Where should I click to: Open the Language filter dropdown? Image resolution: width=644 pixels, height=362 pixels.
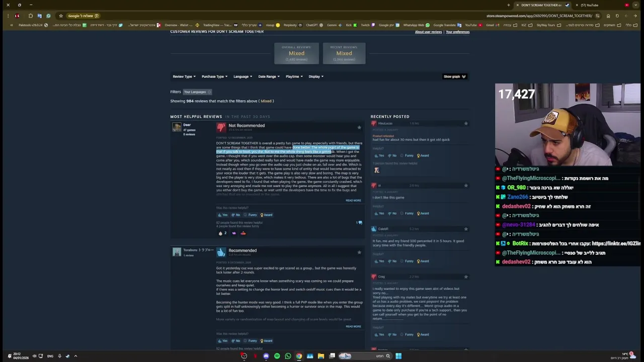(x=243, y=76)
